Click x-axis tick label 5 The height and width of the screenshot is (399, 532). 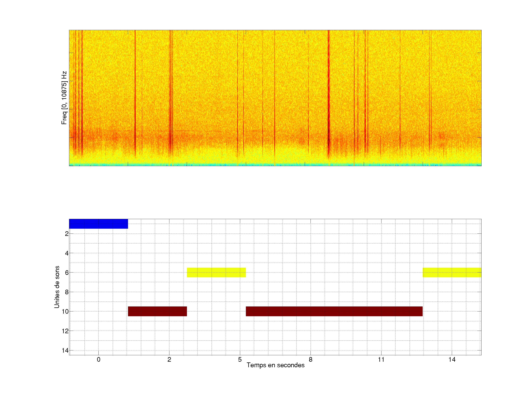coord(240,359)
